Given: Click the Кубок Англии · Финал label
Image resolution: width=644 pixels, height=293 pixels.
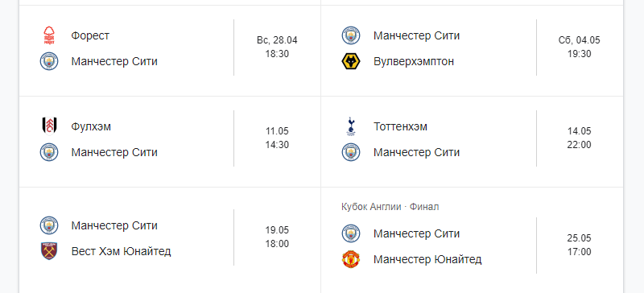Looking at the screenshot, I should (390, 207).
